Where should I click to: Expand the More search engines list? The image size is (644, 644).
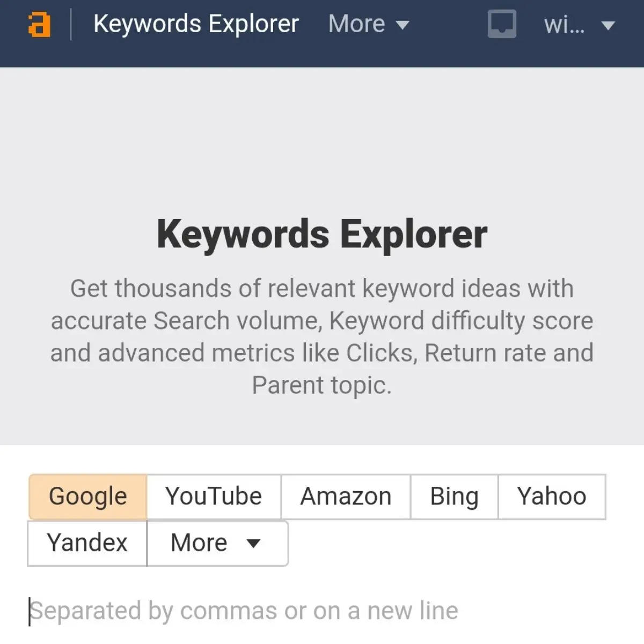click(216, 543)
